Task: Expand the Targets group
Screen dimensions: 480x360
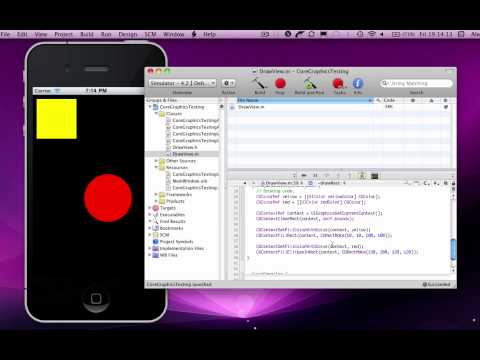Action: pos(150,208)
